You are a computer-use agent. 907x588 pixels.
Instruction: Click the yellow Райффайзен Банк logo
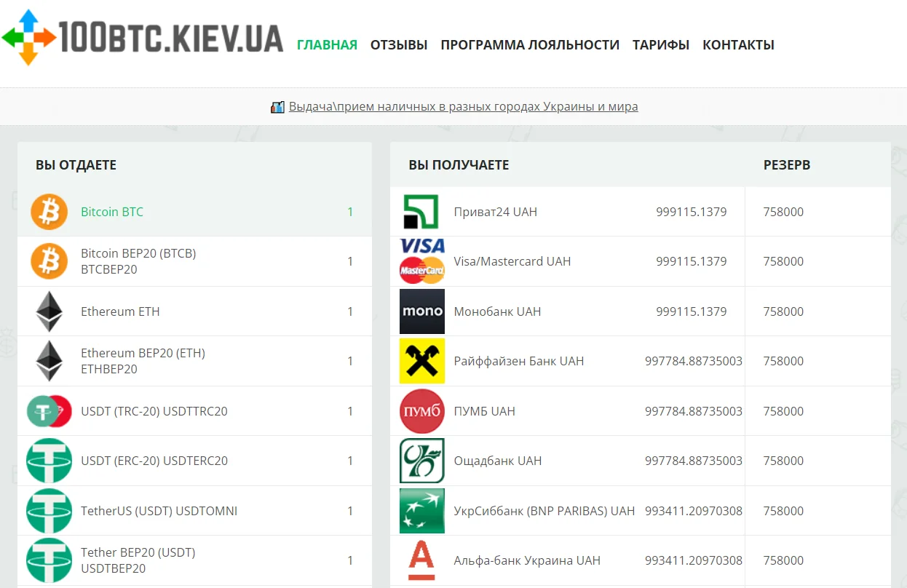[422, 361]
